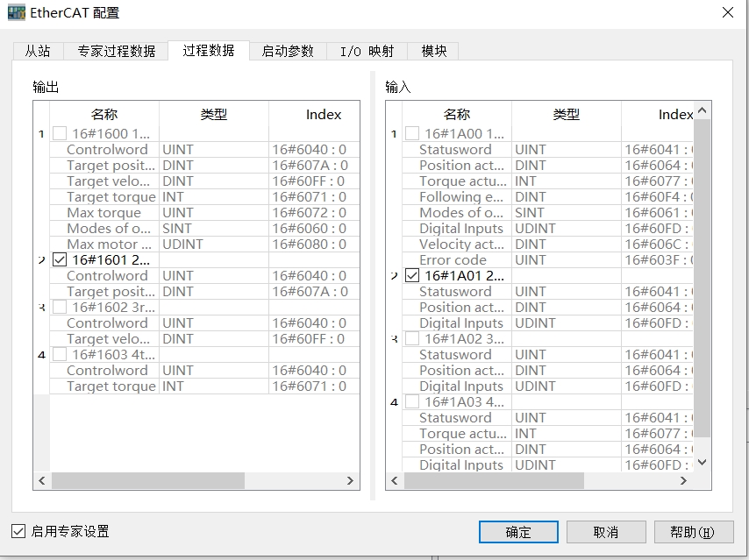
Task: Enable input PDO 16#1A02 checkbox
Action: point(412,338)
